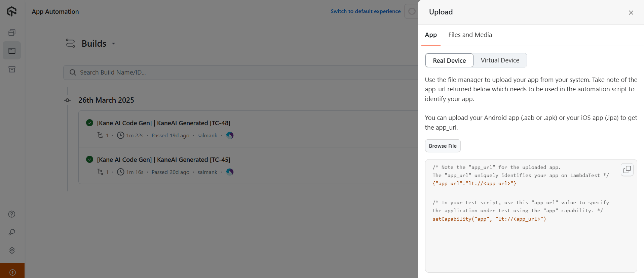Switch to the Files and Media tab
This screenshot has width=644, height=278.
pyautogui.click(x=470, y=35)
